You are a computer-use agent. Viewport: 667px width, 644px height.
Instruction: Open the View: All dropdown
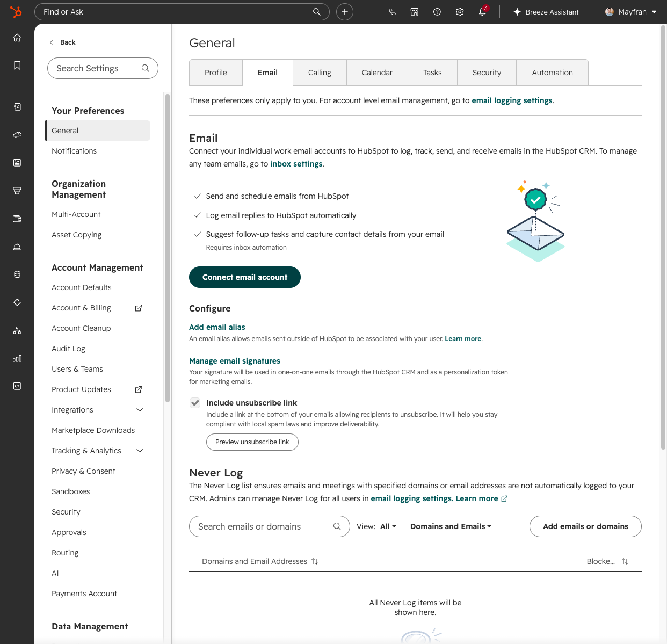click(x=388, y=526)
